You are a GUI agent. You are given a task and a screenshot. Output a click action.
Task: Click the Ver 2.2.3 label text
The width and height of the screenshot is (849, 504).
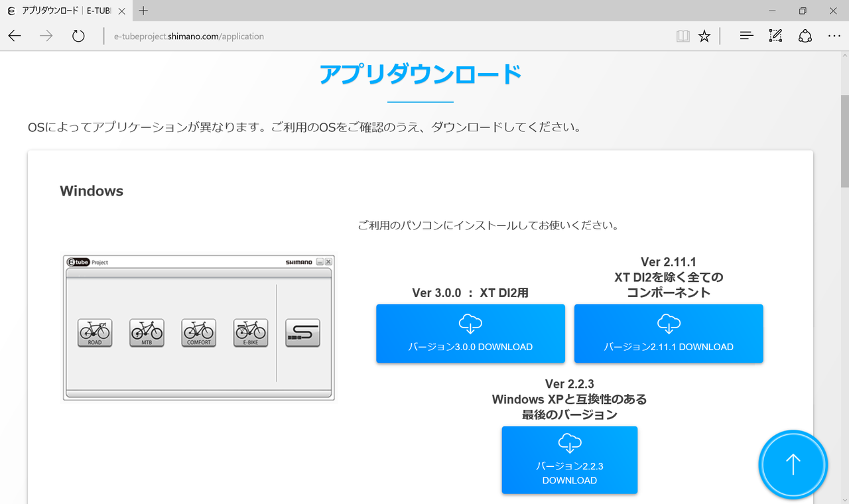(x=569, y=384)
